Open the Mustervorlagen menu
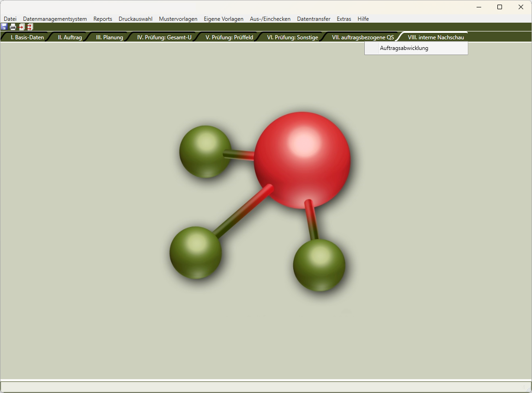This screenshot has height=393, width=532. pos(178,19)
